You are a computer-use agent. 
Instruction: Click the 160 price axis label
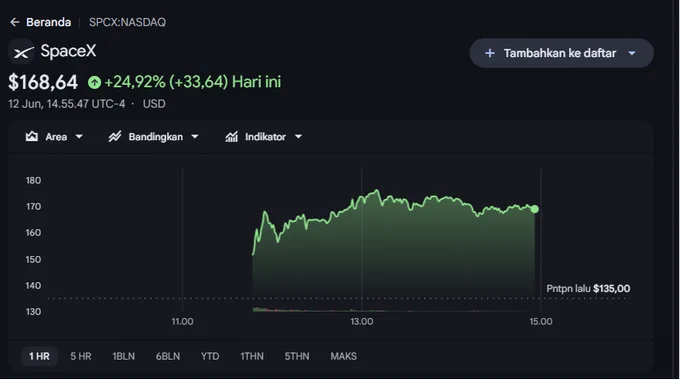(x=33, y=233)
